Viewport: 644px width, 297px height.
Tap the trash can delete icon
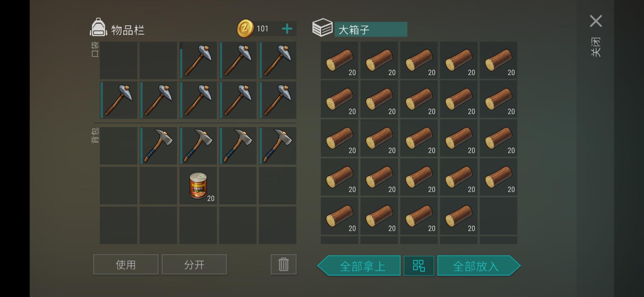tap(283, 264)
